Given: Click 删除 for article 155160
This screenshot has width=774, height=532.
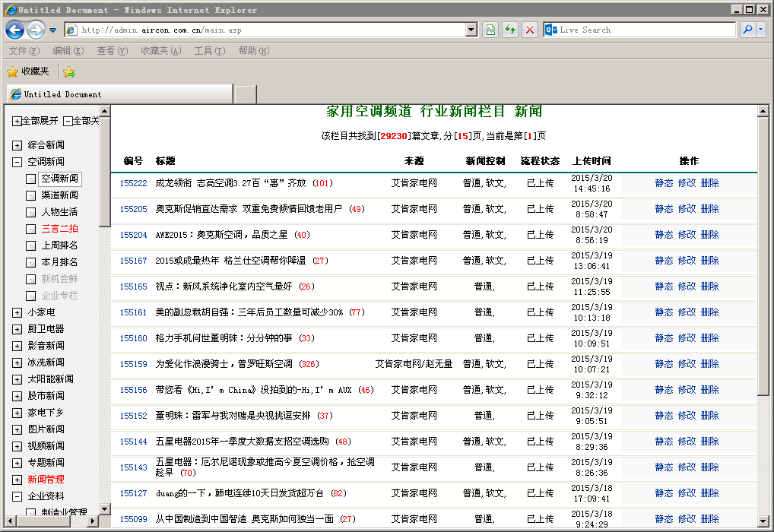Looking at the screenshot, I should click(709, 338).
